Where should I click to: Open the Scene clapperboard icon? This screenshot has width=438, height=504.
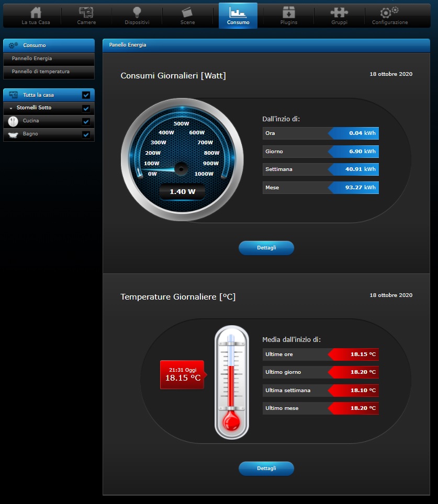(x=187, y=13)
